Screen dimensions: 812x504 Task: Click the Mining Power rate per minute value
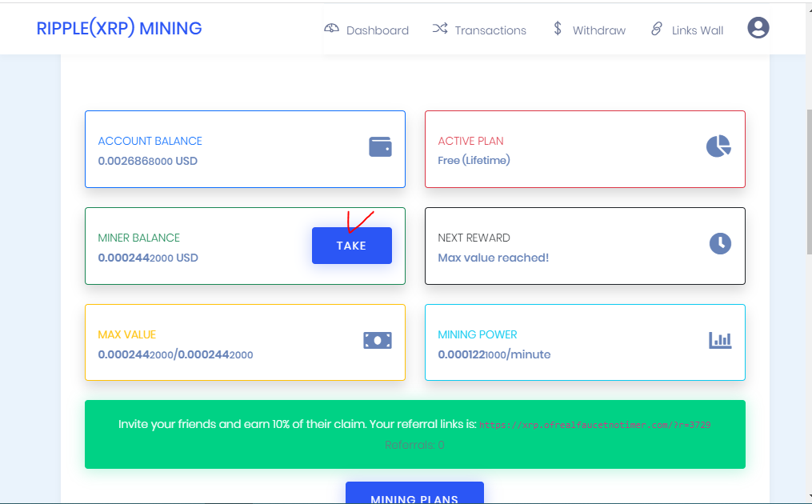click(494, 355)
